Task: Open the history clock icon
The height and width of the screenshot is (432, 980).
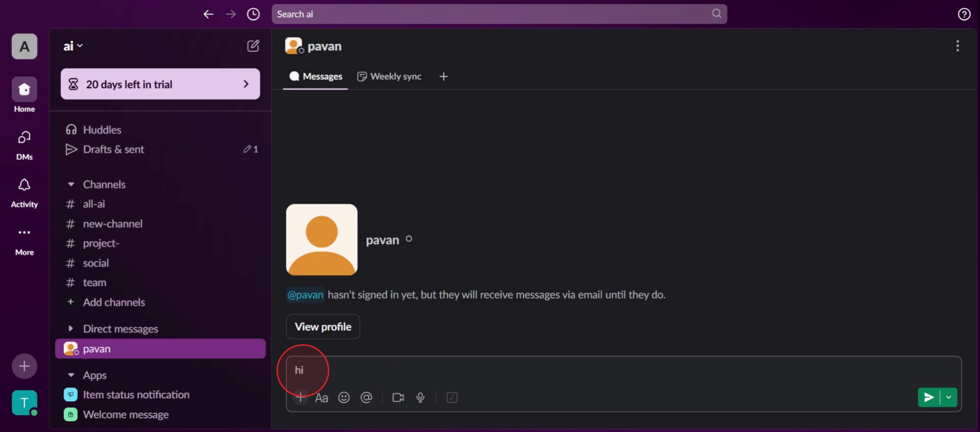Action: coord(253,14)
